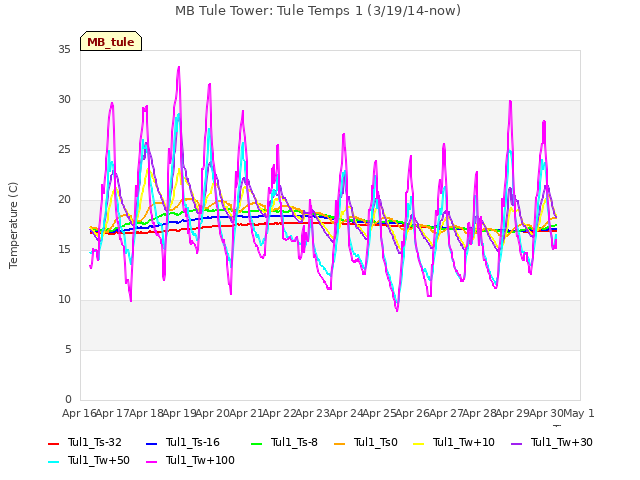Click the highest magenta peak near Apr 19
Image resolution: width=640 pixels, height=480 pixels.
(179, 67)
